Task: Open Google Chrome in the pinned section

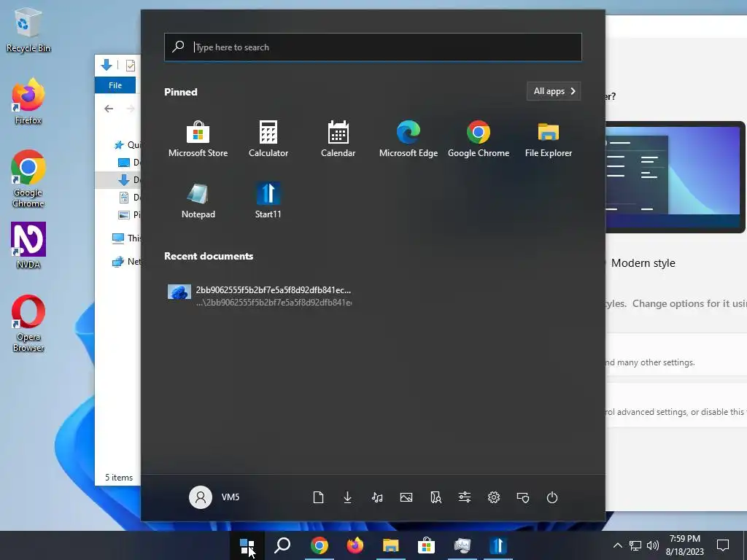Action: point(479,139)
